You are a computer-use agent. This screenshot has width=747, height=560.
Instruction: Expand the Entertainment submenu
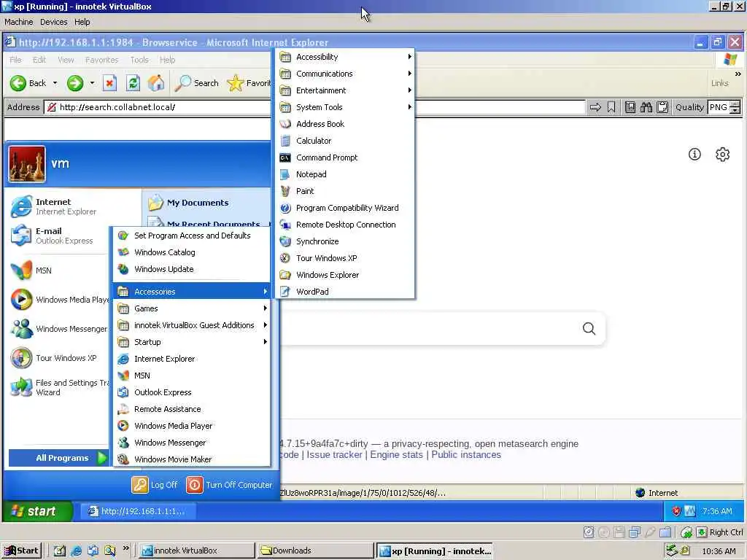pyautogui.click(x=345, y=90)
